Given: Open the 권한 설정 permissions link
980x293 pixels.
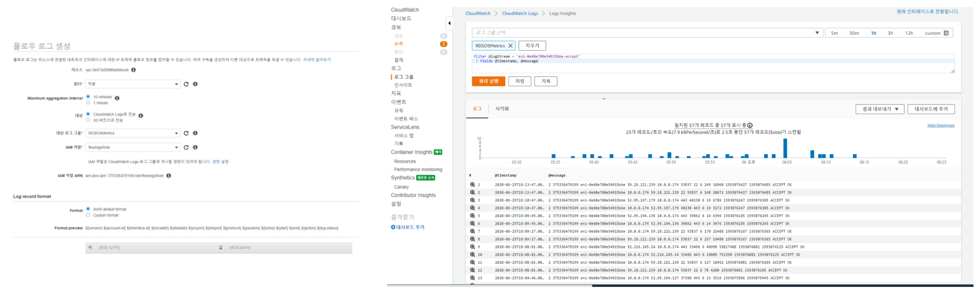Looking at the screenshot, I should 220,162.
